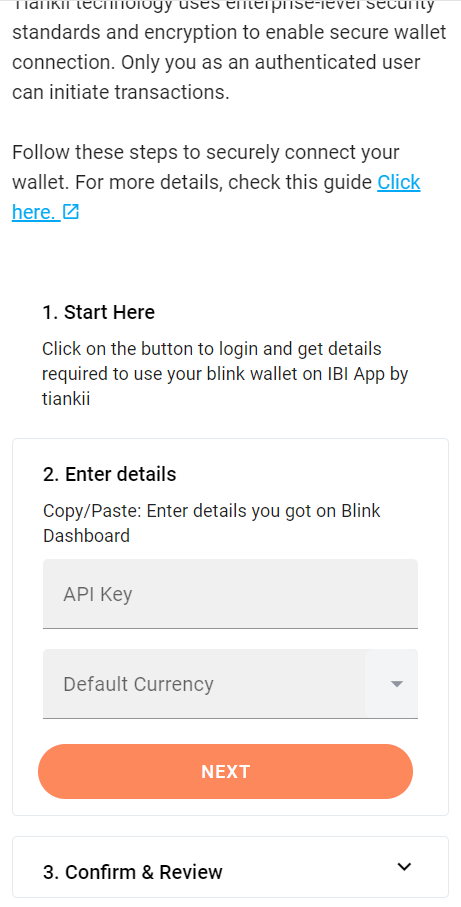Select the "here." portion of the guide link
Image resolution: width=461 pixels, height=907 pixels.
tap(34, 212)
